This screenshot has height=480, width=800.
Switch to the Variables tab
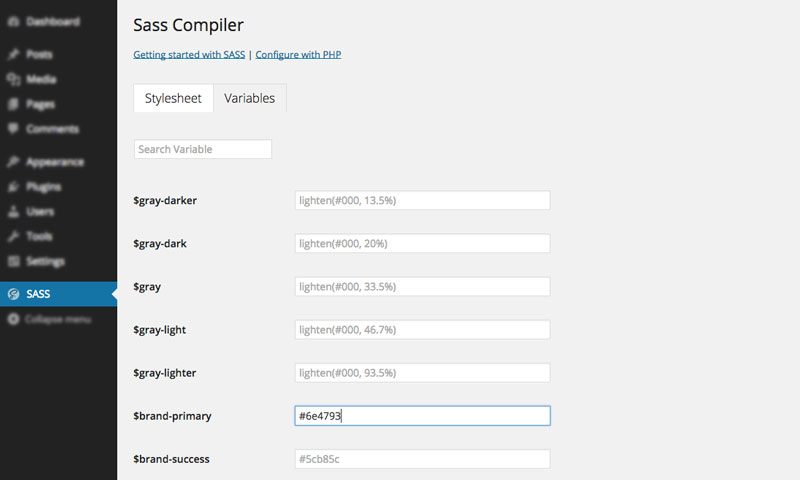click(249, 98)
